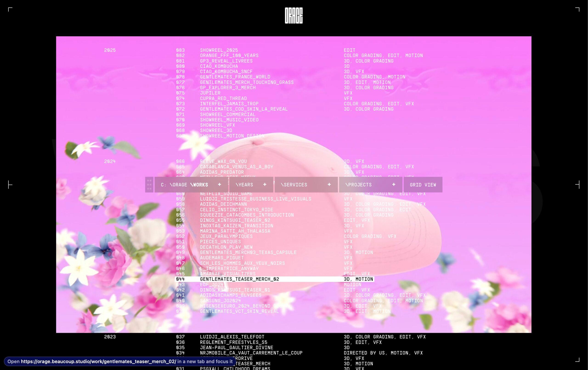
Task: Open the \WORKS navigation menu
Action: coord(199,185)
